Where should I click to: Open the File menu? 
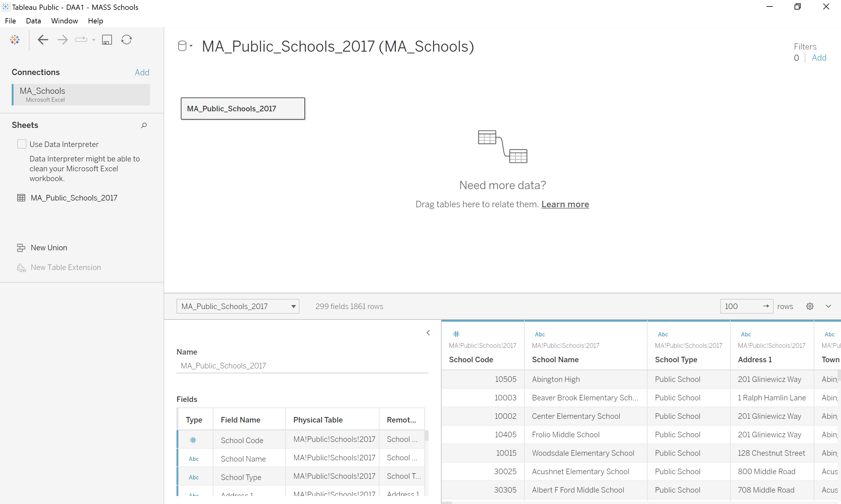(x=10, y=21)
